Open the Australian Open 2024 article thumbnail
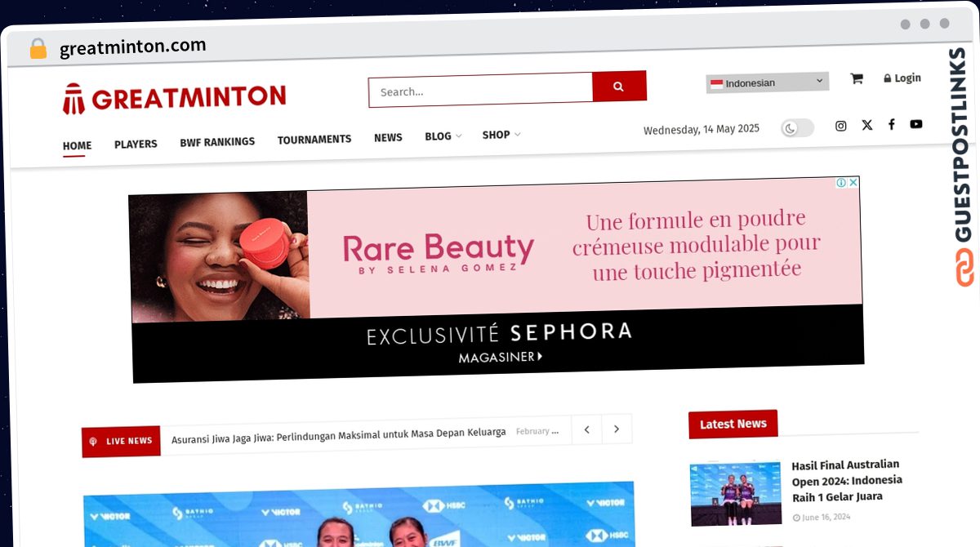980x547 pixels. [736, 493]
